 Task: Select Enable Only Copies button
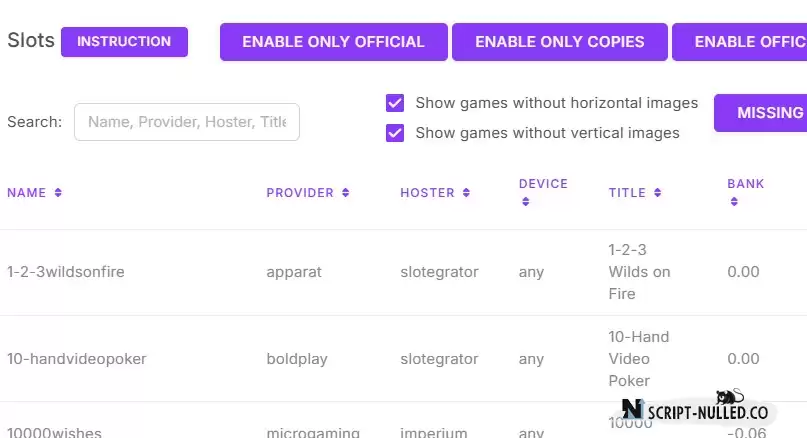tap(560, 42)
